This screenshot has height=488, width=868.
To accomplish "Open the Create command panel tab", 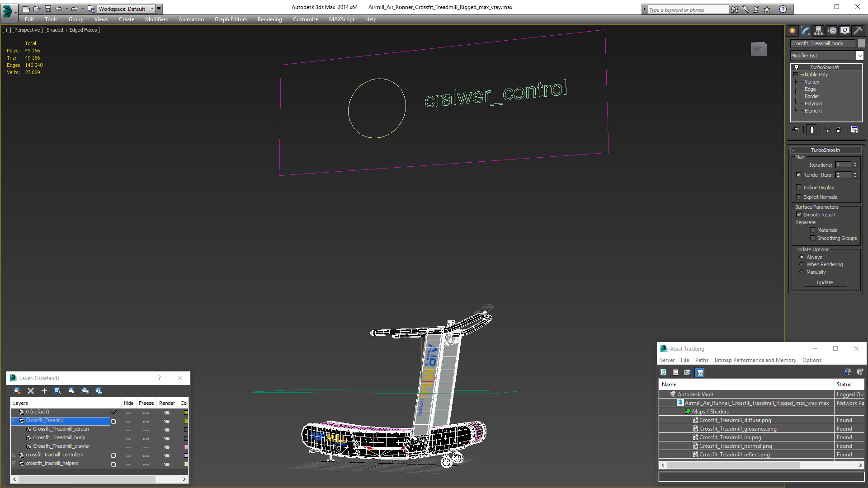I will (792, 31).
